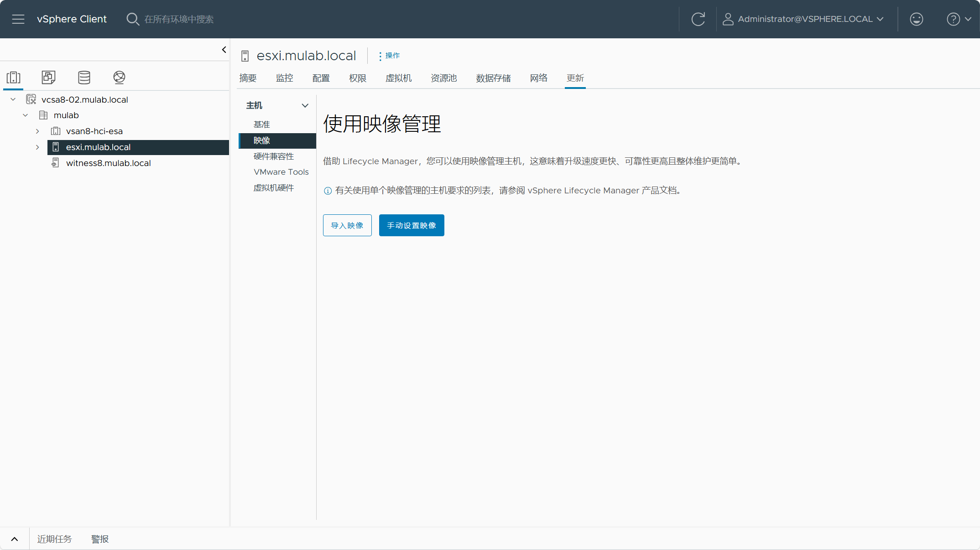
Task: Open the hamburger navigation menu
Action: click(x=18, y=19)
